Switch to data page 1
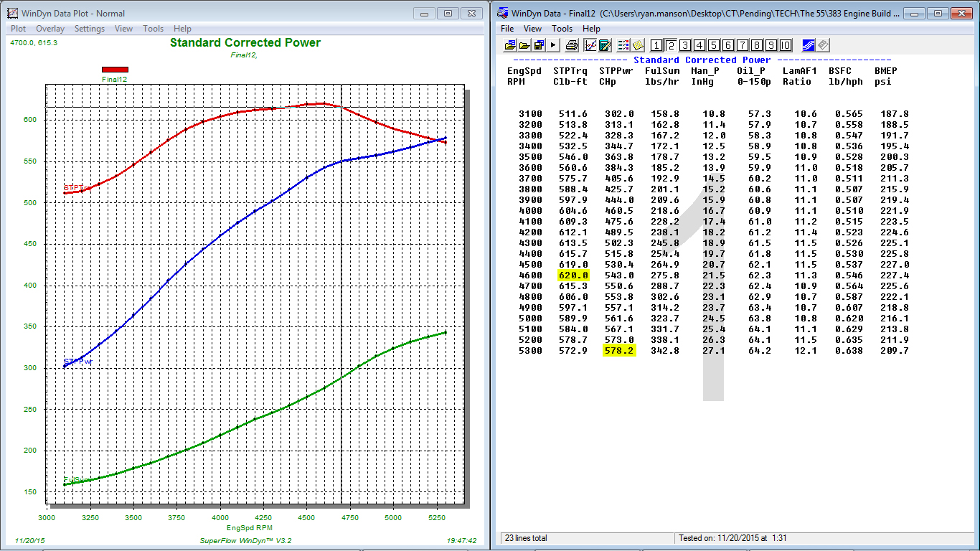The width and height of the screenshot is (980, 551). pos(656,45)
